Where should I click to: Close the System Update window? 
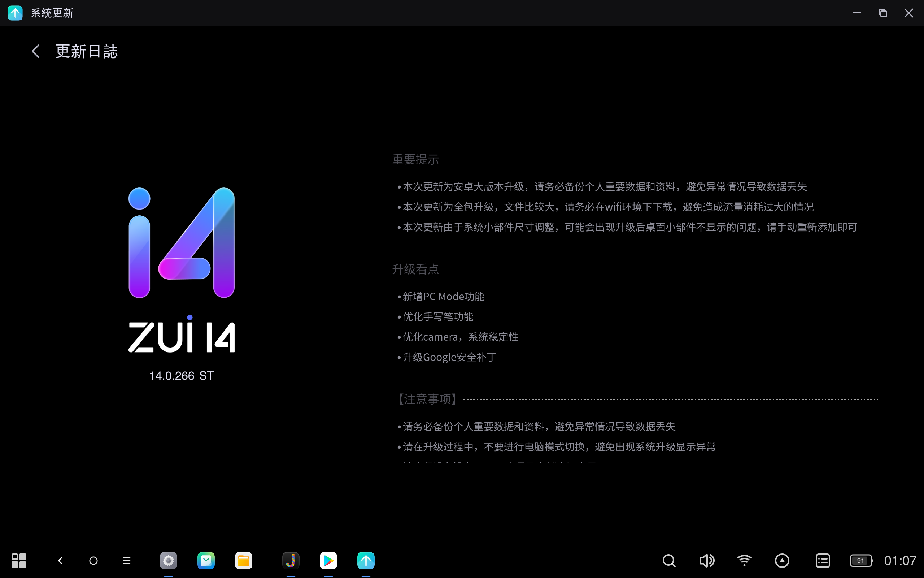click(x=909, y=13)
